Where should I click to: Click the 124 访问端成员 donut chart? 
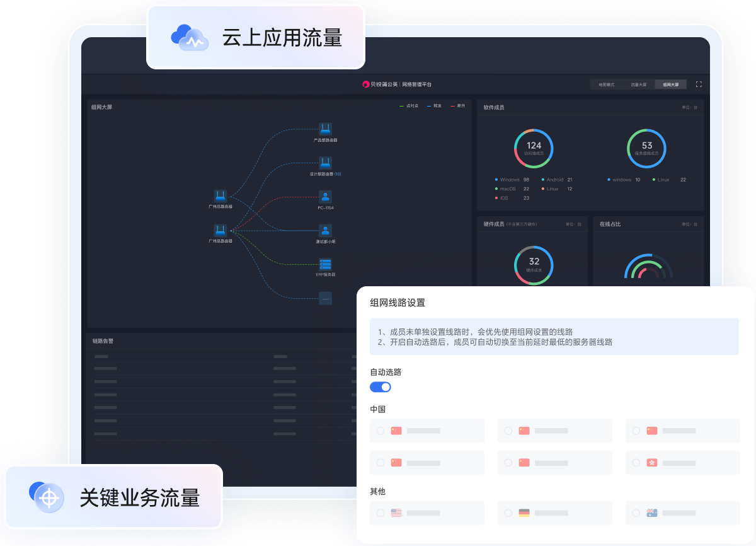(x=534, y=149)
